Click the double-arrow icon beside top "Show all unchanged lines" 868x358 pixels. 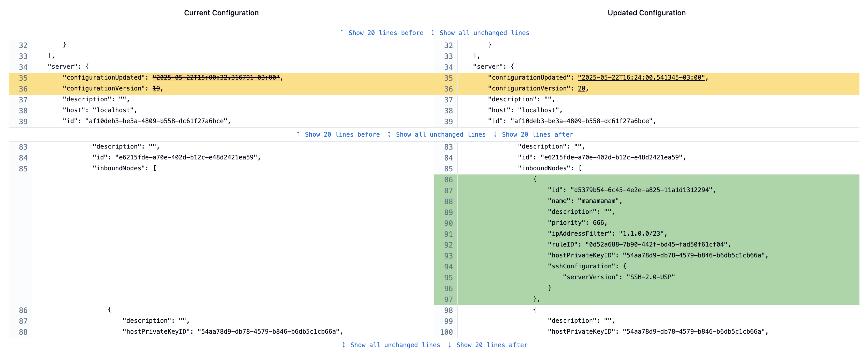coord(432,33)
